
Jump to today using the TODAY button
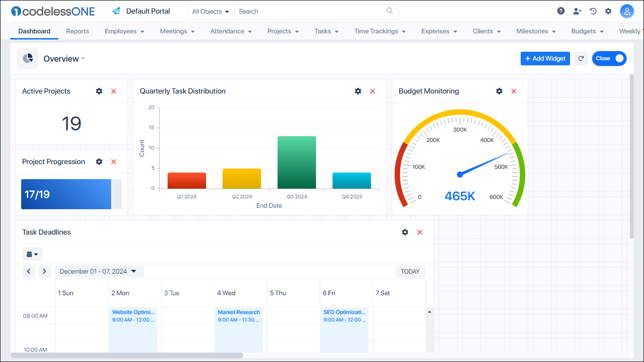pos(410,271)
